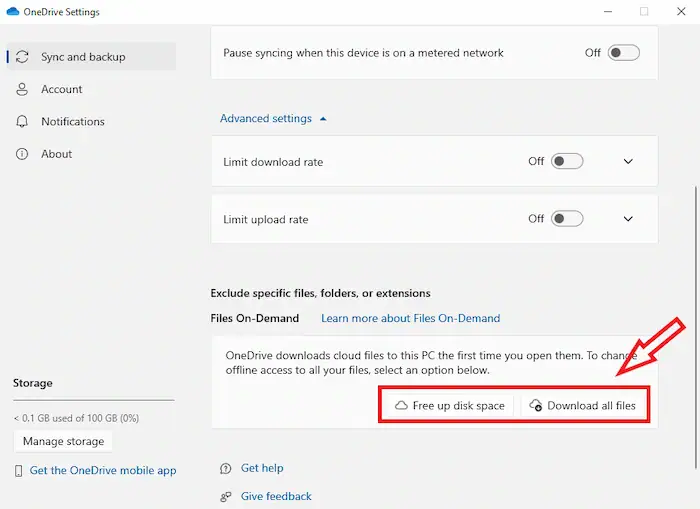Viewport: 700px width, 509px height.
Task: Click the bell icon beside Notifications
Action: pos(22,121)
